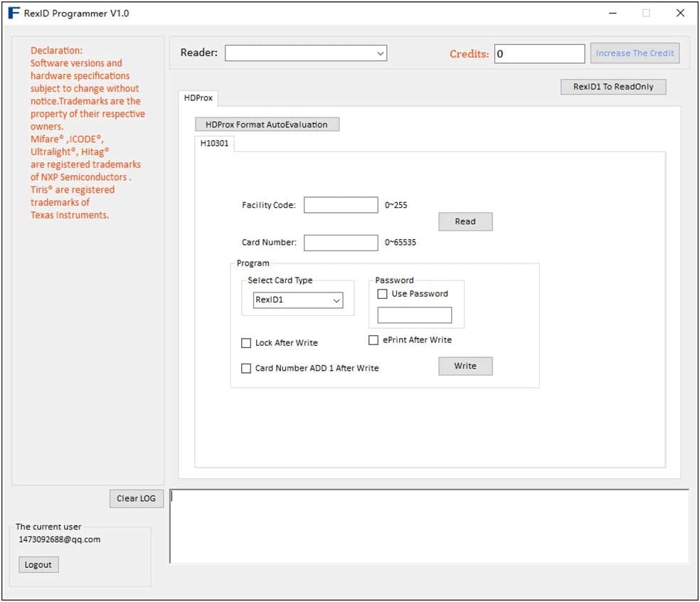Click into the Facility Code field
Image resolution: width=700 pixels, height=602 pixels.
point(341,205)
